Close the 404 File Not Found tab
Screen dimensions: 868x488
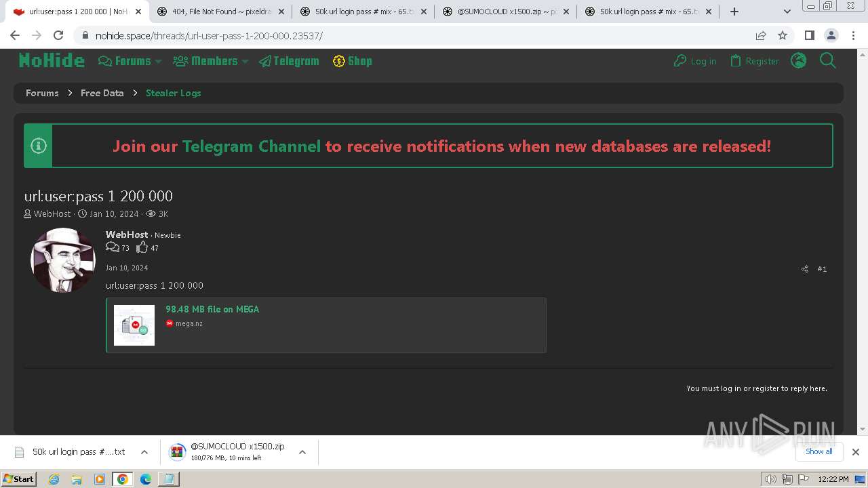click(x=281, y=12)
